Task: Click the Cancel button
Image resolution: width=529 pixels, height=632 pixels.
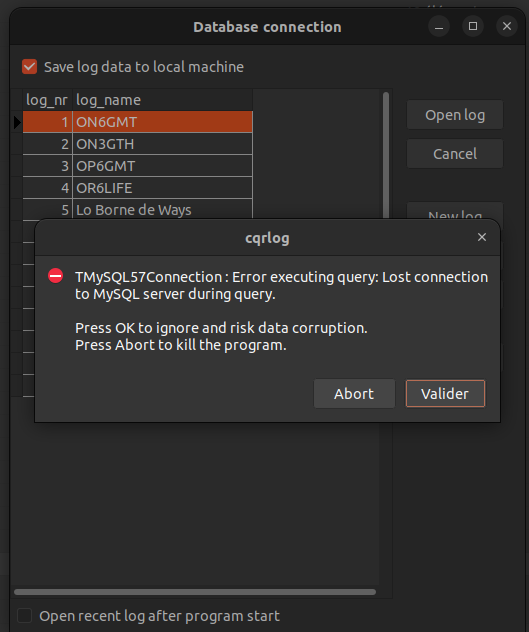Action: 455,154
